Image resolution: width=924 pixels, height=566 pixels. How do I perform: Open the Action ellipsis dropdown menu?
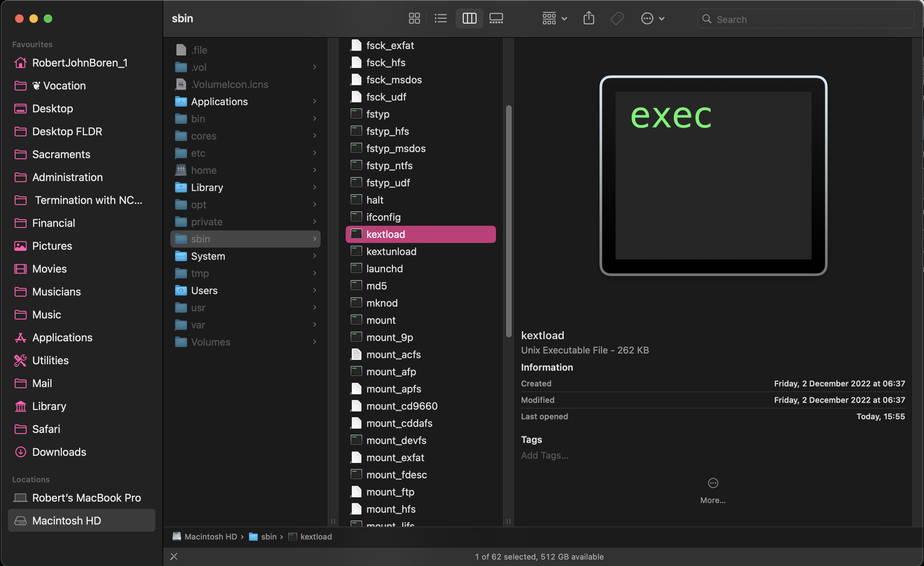click(x=653, y=18)
